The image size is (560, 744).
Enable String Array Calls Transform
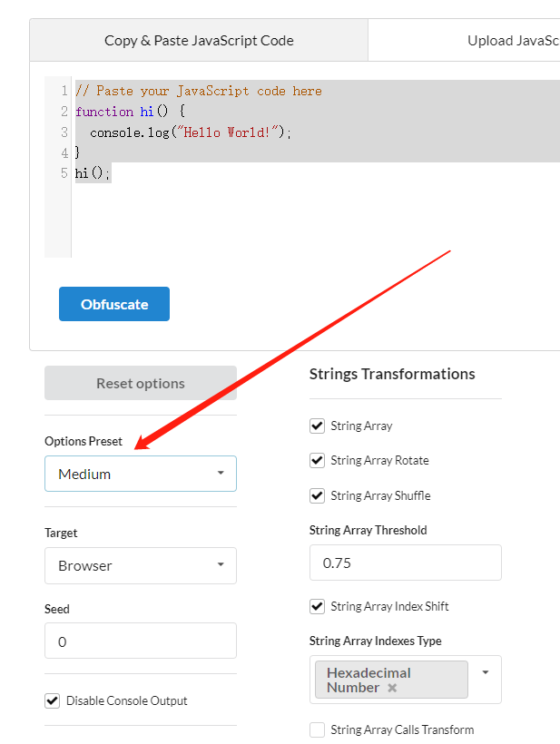coord(317,729)
